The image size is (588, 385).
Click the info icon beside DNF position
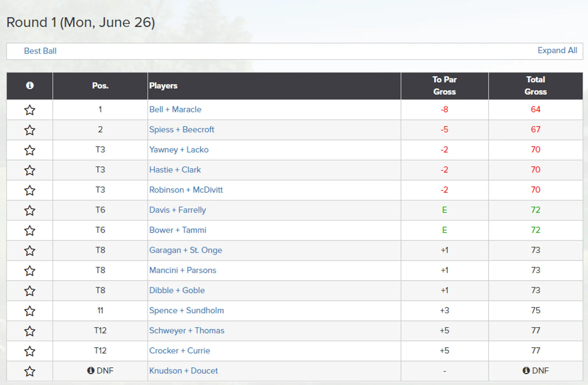91,371
